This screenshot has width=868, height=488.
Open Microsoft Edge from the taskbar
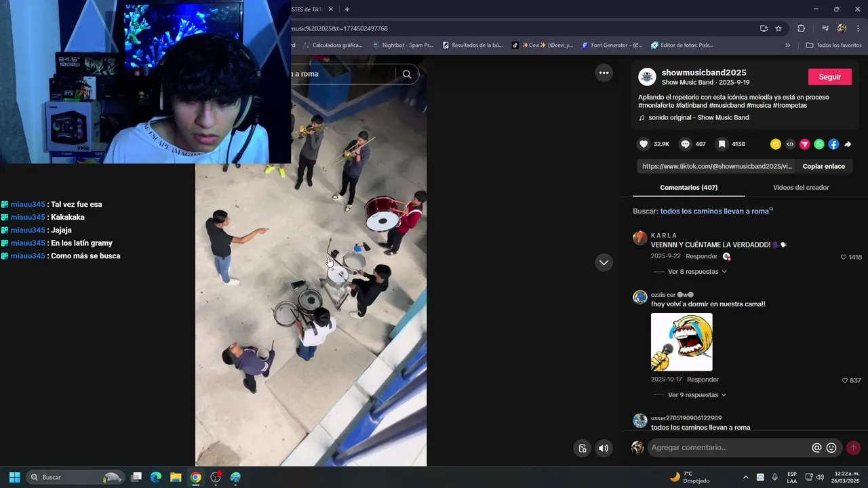tap(156, 477)
